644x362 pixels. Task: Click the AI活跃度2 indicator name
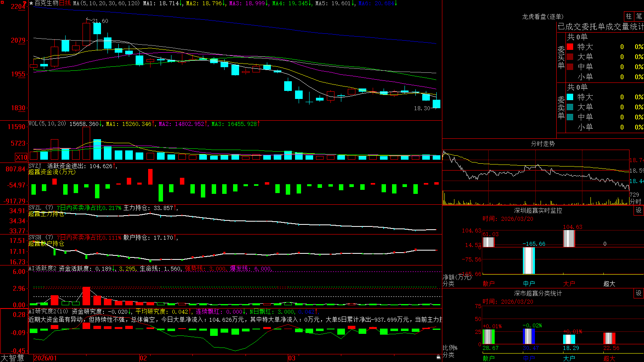pyautogui.click(x=43, y=269)
